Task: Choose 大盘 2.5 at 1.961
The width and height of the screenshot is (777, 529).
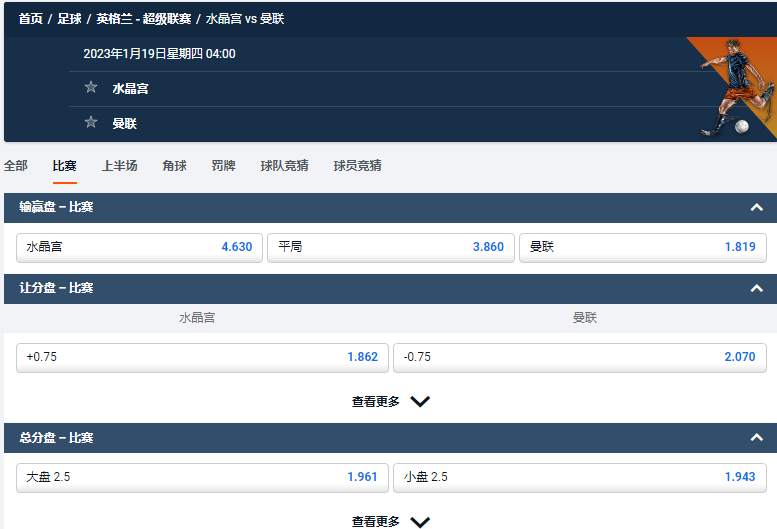Action: click(x=202, y=477)
